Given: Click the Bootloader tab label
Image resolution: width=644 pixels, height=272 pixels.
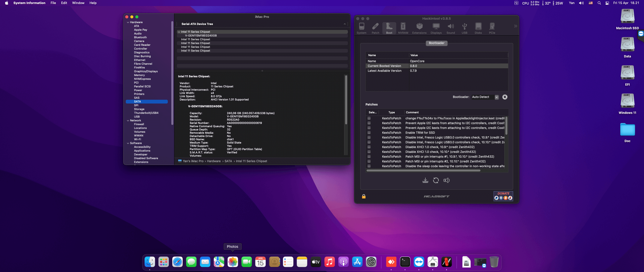Looking at the screenshot, I should point(436,43).
